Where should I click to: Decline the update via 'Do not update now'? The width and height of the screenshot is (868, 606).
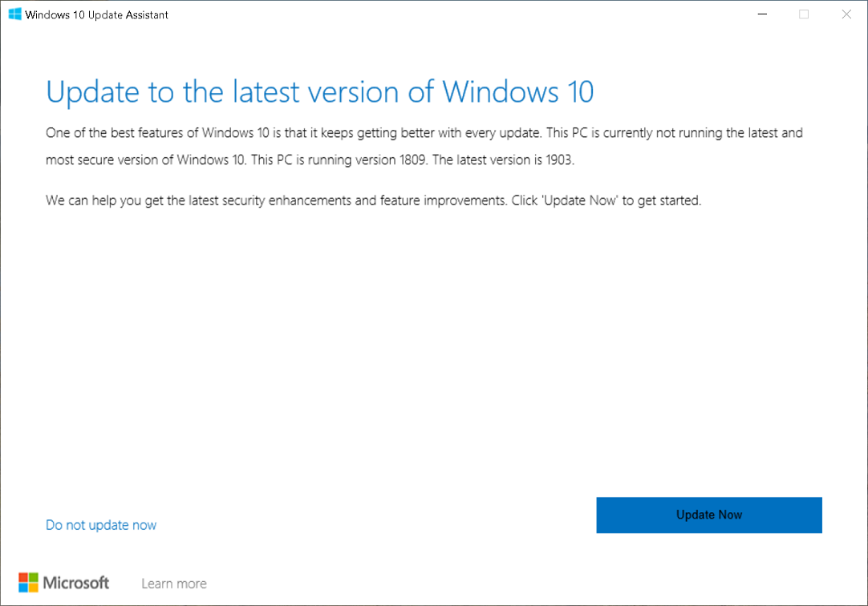(100, 524)
